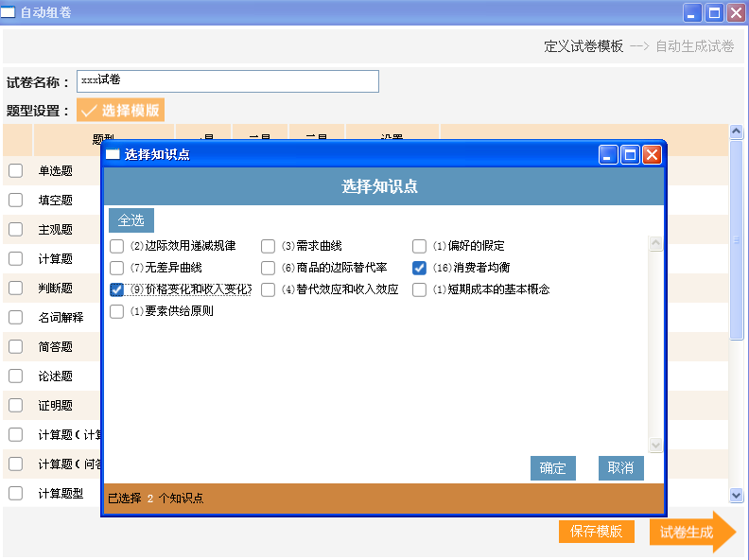The height and width of the screenshot is (560, 749).
Task: Click 保存模板 to save template
Action: [x=596, y=532]
